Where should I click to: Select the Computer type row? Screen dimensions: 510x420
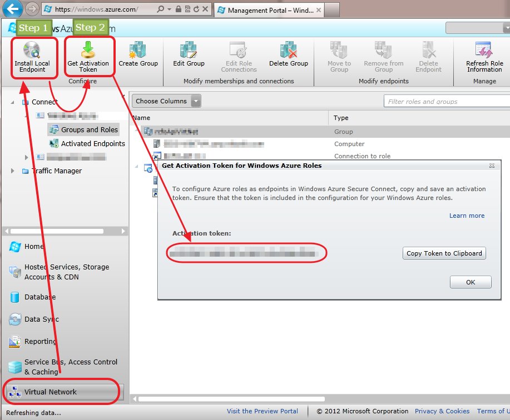click(x=320, y=144)
